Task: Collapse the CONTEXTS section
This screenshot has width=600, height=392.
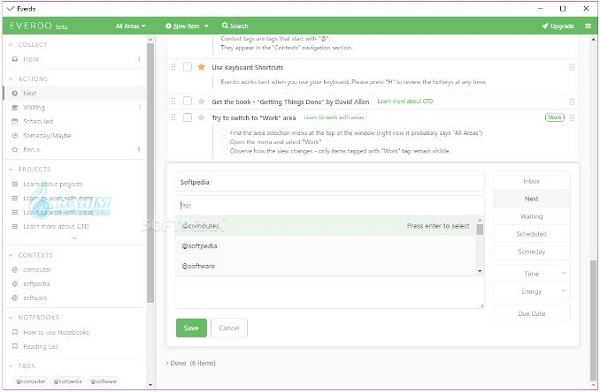Action: (11, 255)
